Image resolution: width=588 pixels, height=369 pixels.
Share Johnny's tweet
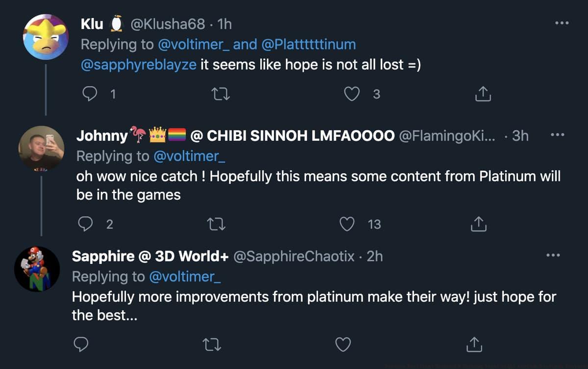point(478,224)
